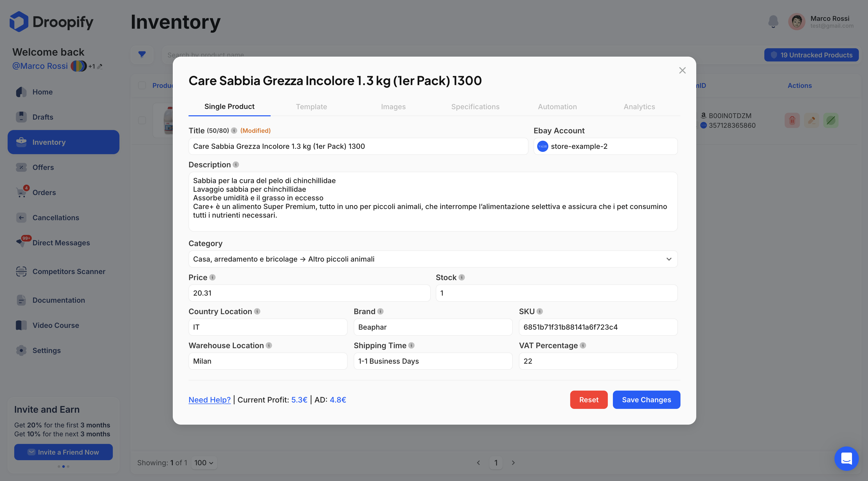
Task: Click the Need Help? link
Action: (x=210, y=400)
